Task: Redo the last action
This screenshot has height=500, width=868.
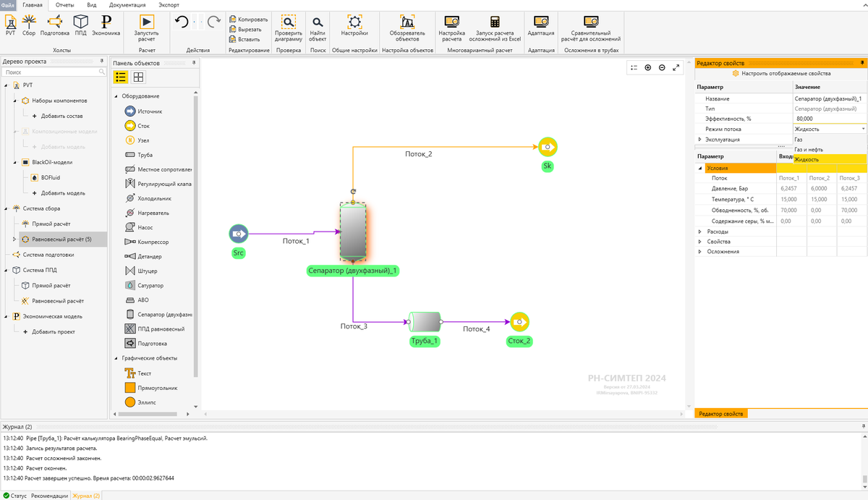Action: (214, 22)
